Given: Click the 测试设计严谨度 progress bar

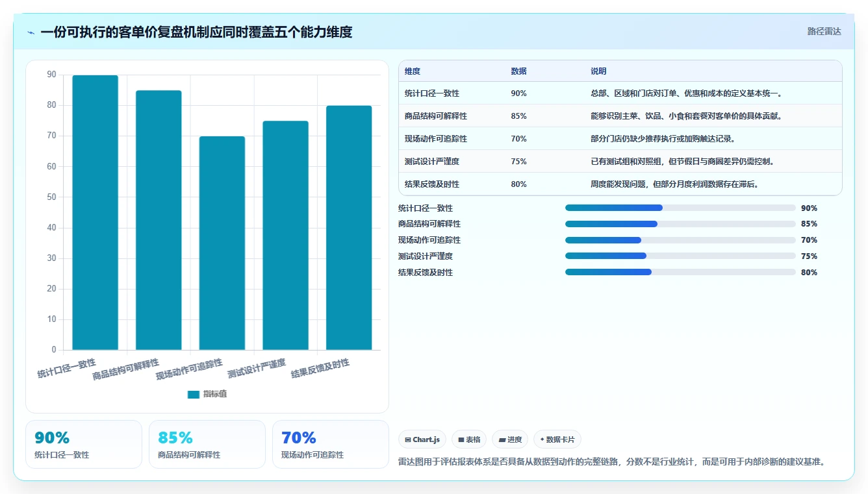Looking at the screenshot, I should tap(680, 256).
